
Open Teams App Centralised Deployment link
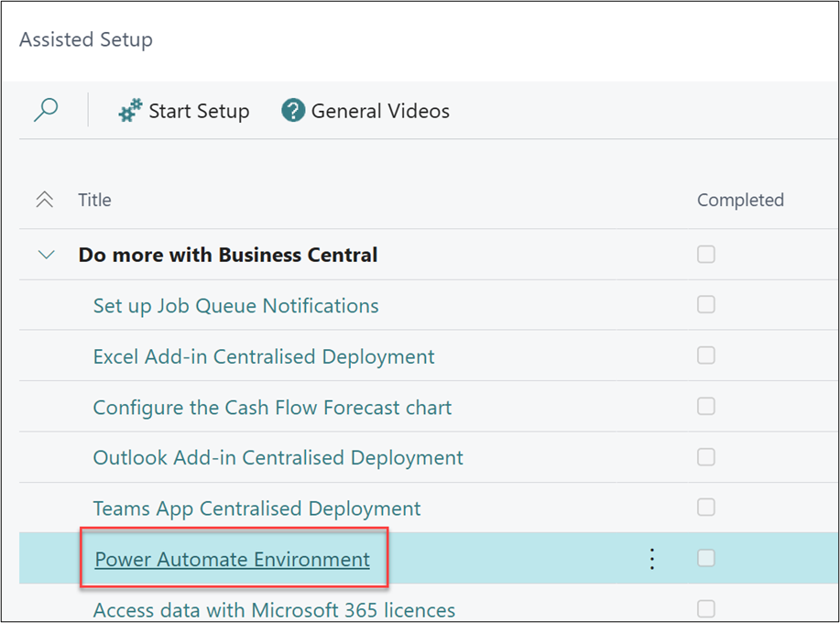pyautogui.click(x=256, y=508)
